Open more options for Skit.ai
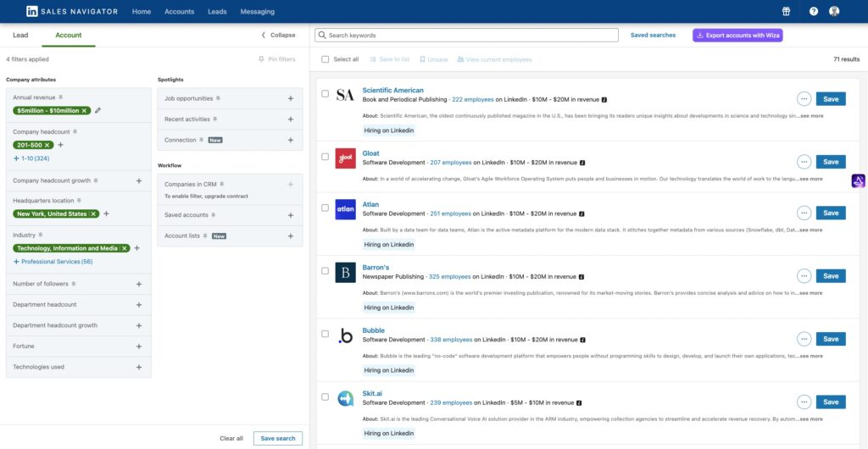Image resolution: width=868 pixels, height=449 pixels. pos(804,402)
